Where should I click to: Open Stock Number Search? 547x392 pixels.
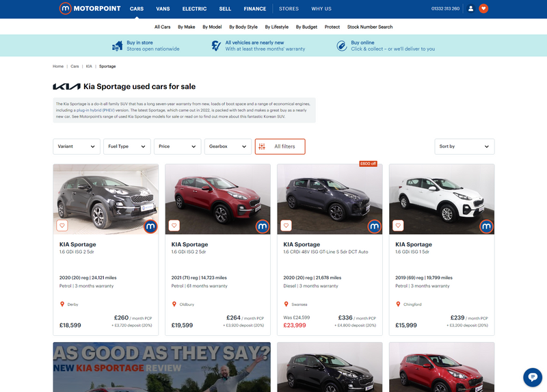(x=370, y=27)
